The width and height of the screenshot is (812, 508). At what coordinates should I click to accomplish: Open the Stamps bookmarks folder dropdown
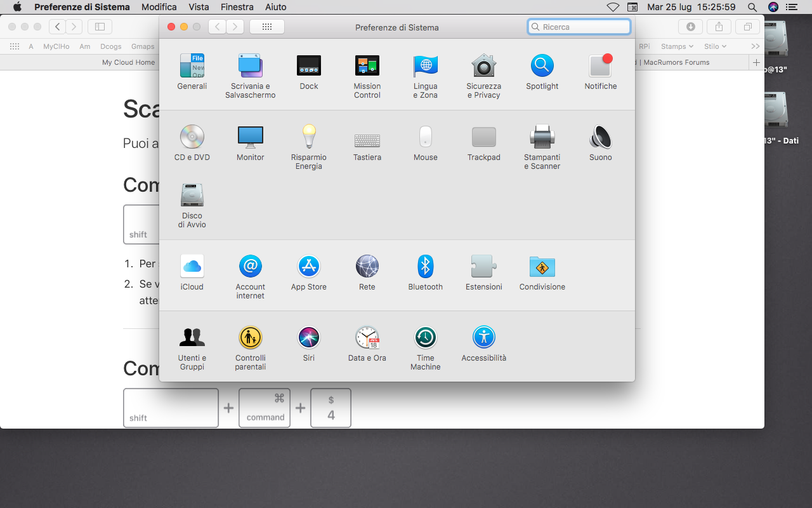point(677,46)
